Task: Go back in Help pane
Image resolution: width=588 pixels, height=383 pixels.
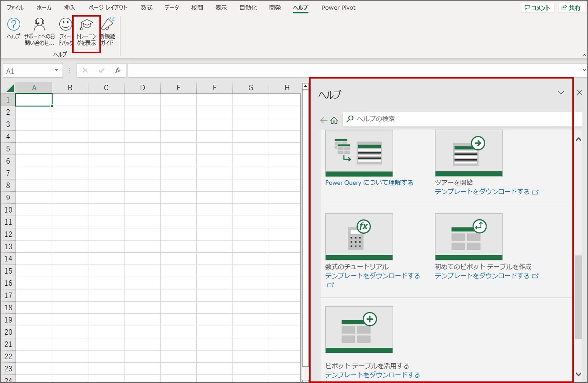Action: (x=324, y=120)
